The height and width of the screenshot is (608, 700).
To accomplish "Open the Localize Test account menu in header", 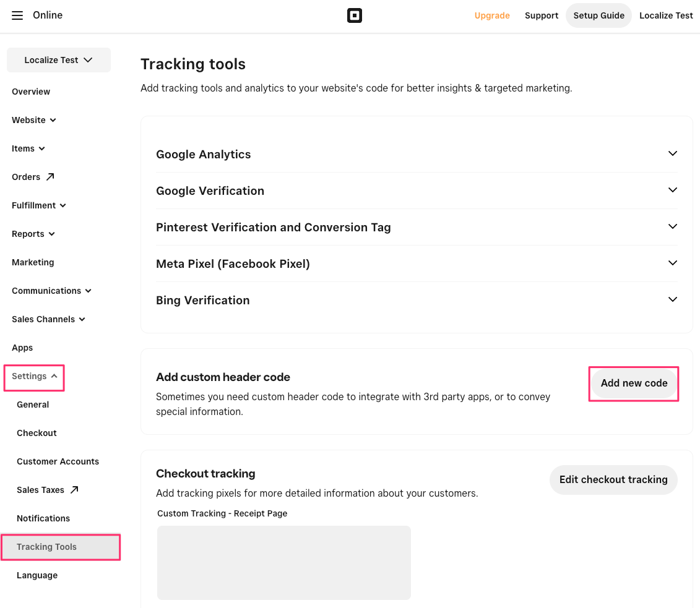I will point(666,15).
